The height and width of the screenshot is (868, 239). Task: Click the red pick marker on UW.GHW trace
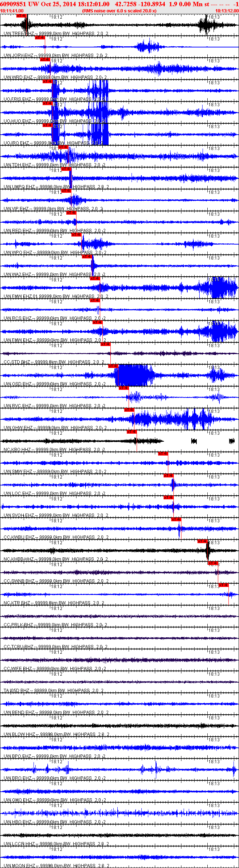[x=129, y=410]
